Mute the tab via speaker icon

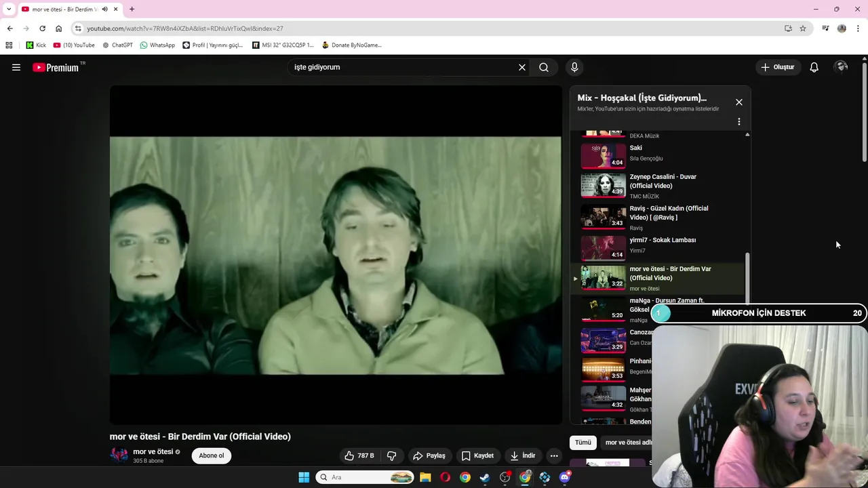[104, 9]
